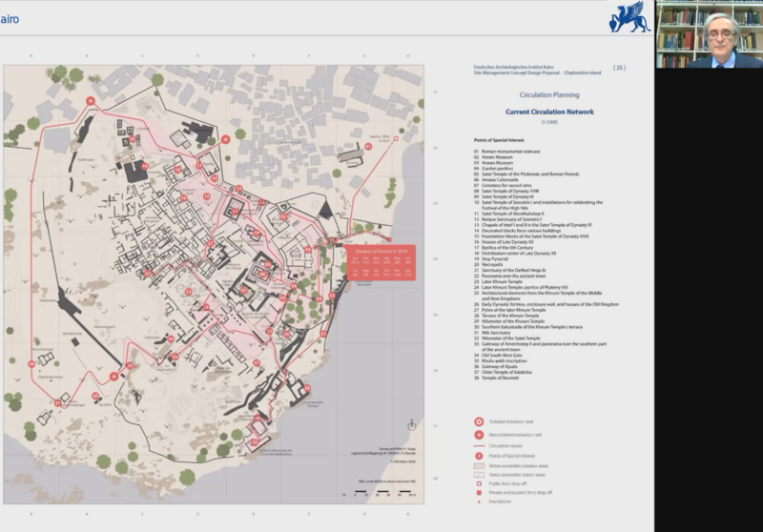This screenshot has height=532, width=763.
Task: Click the winged griffin logo in the header
Action: (x=629, y=17)
